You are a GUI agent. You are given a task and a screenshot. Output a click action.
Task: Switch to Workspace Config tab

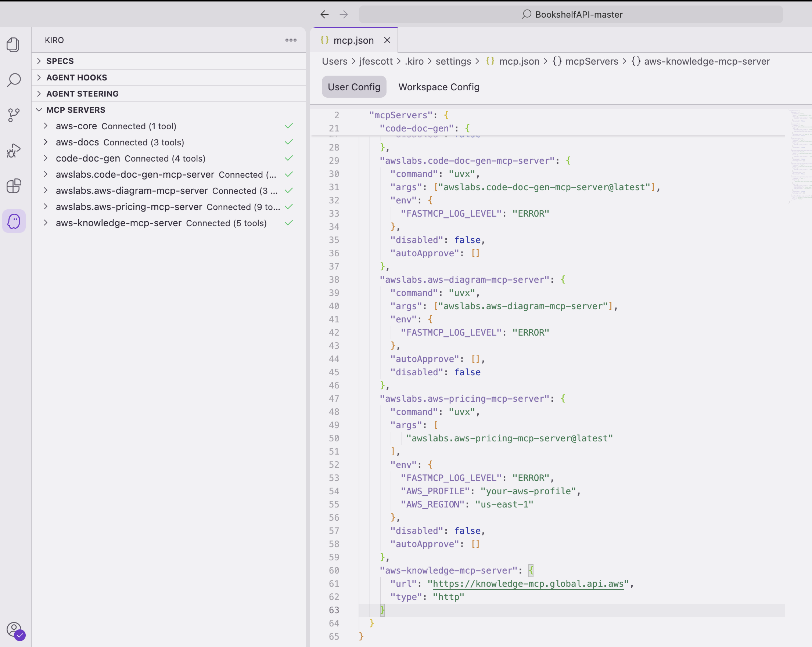click(438, 87)
